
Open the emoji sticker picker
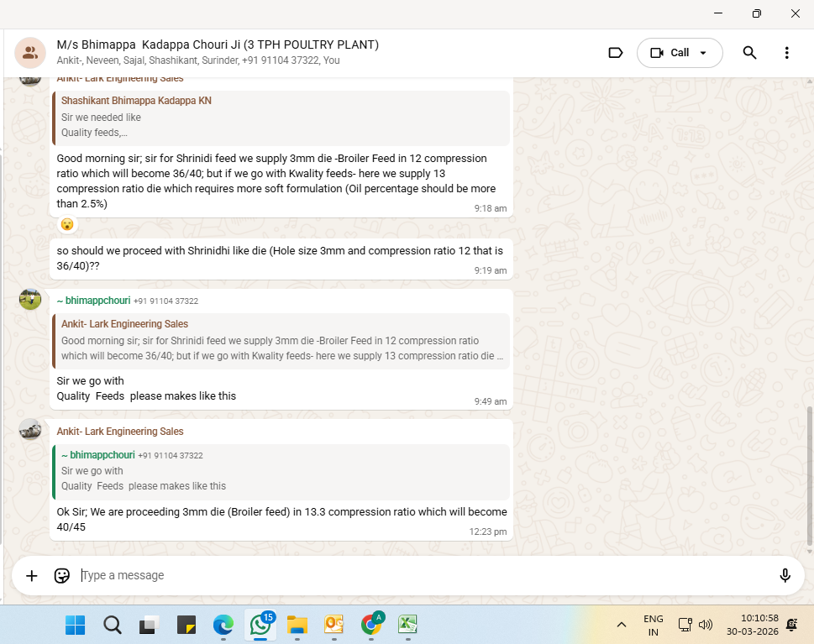coord(61,575)
